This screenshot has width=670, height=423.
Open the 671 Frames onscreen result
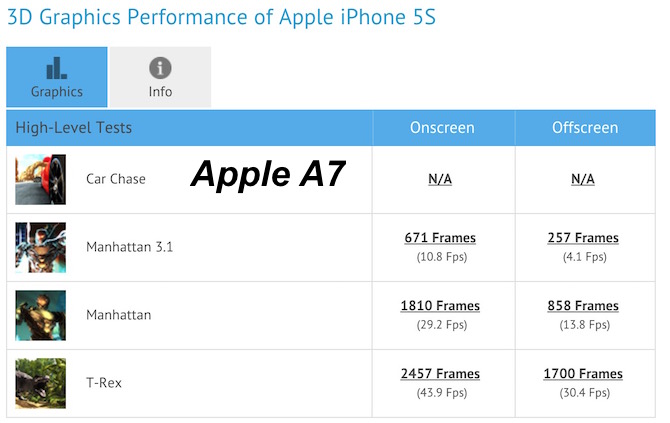tap(440, 238)
